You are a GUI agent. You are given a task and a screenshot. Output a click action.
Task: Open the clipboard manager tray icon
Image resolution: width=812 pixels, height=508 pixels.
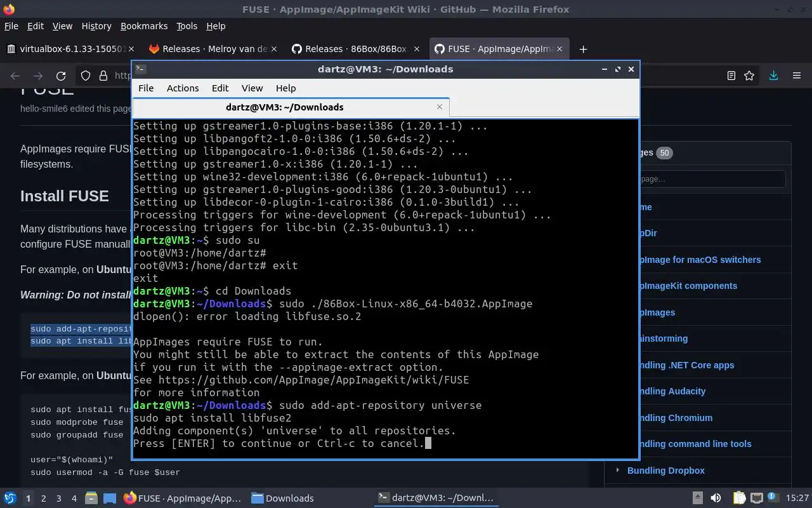(739, 498)
